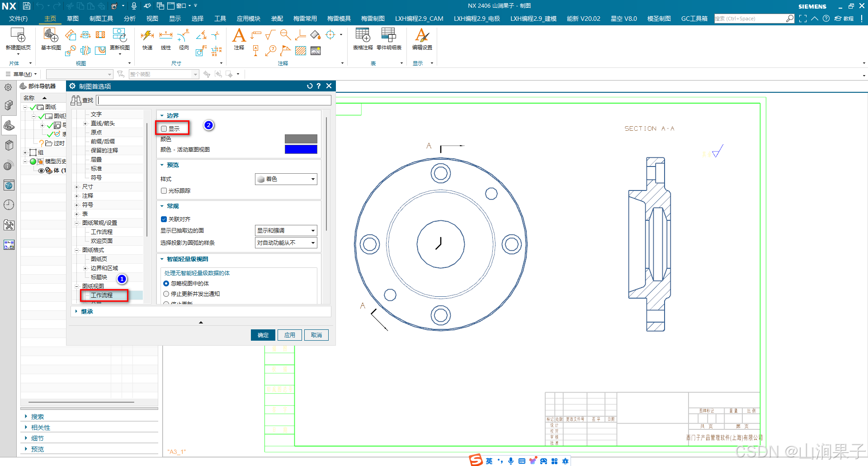Viewport: 868px width, 466px height.
Task: Open the 文件(F) menu
Action: pyautogui.click(x=18, y=19)
